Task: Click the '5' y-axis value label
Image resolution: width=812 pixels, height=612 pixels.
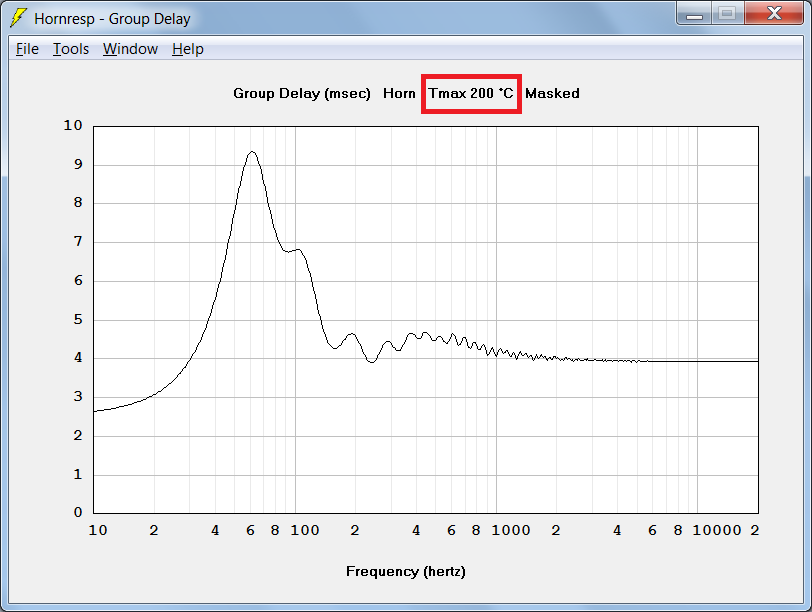Action: tap(78, 319)
